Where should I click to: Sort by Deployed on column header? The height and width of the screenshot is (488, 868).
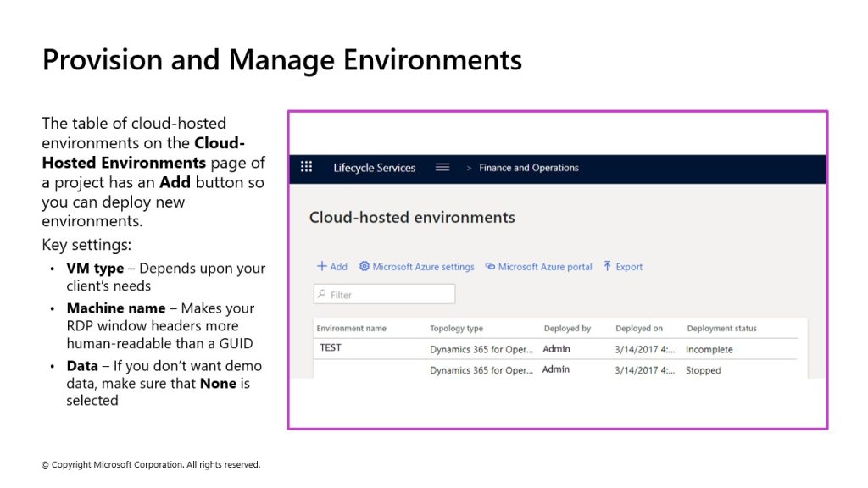639,328
